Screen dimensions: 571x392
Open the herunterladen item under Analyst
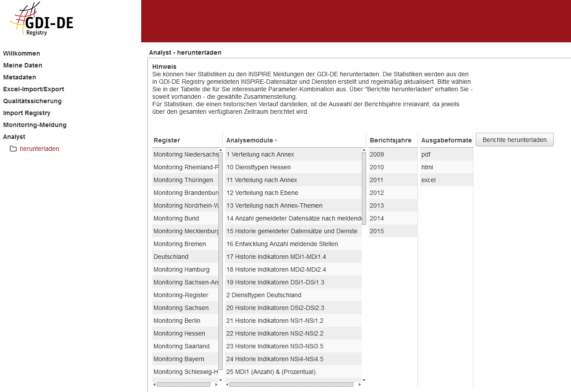pos(39,149)
